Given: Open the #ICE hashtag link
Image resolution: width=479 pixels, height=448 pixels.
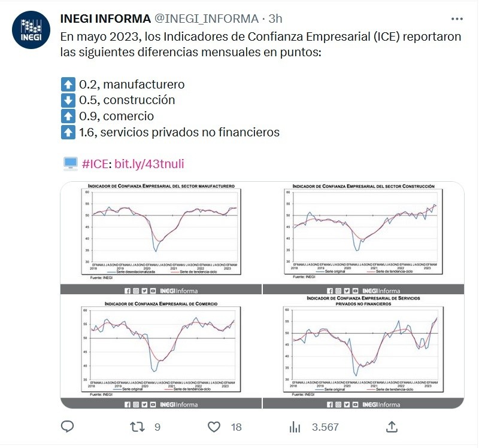Looking at the screenshot, I should [95, 164].
